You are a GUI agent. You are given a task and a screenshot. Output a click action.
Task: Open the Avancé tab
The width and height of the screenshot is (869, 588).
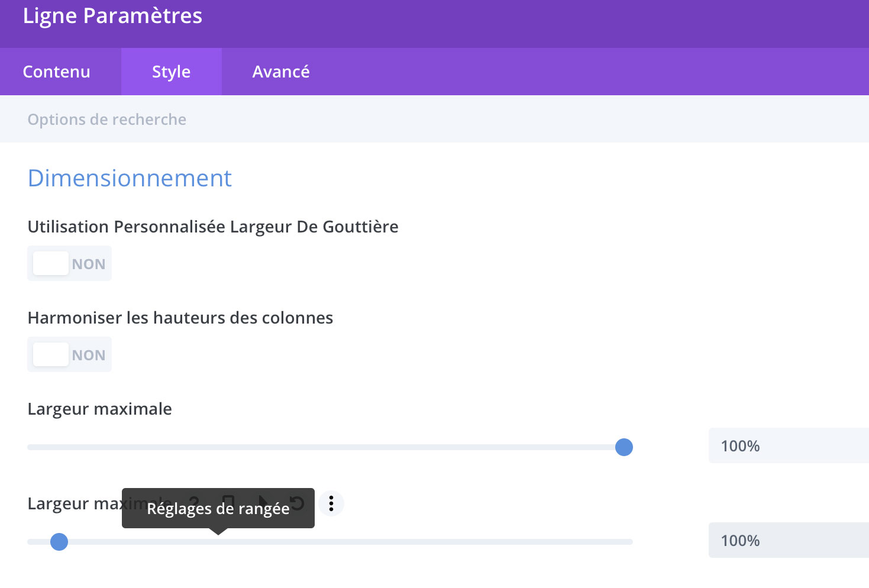point(281,72)
